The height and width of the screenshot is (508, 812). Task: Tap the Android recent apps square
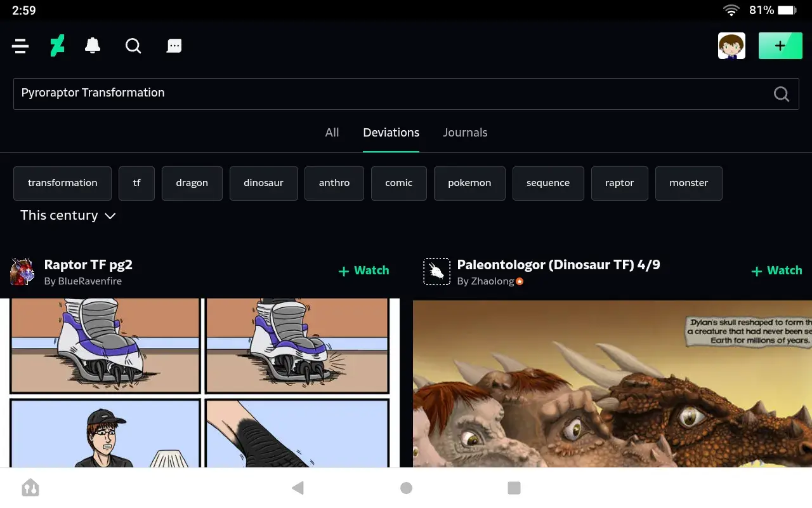pyautogui.click(x=514, y=488)
